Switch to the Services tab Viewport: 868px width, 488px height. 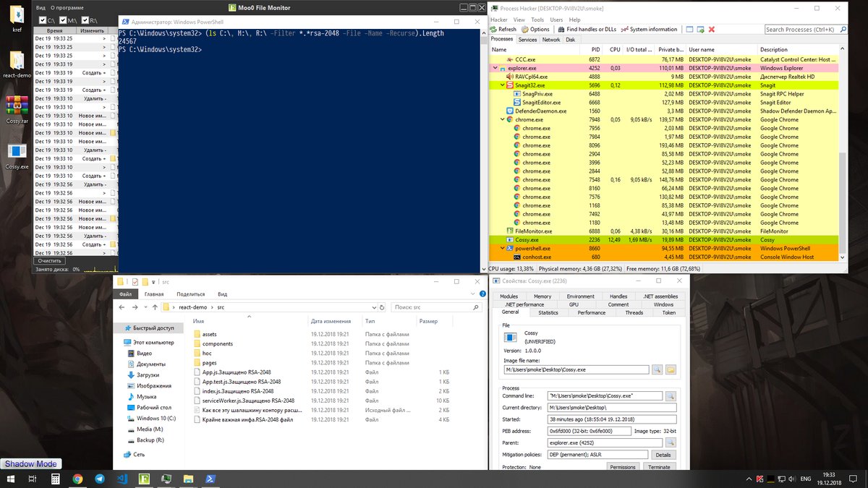[528, 40]
